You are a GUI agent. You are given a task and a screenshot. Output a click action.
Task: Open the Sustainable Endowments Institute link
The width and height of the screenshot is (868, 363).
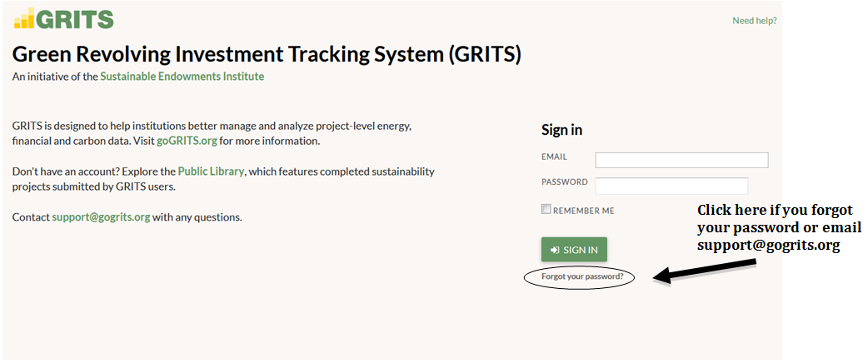pyautogui.click(x=182, y=77)
